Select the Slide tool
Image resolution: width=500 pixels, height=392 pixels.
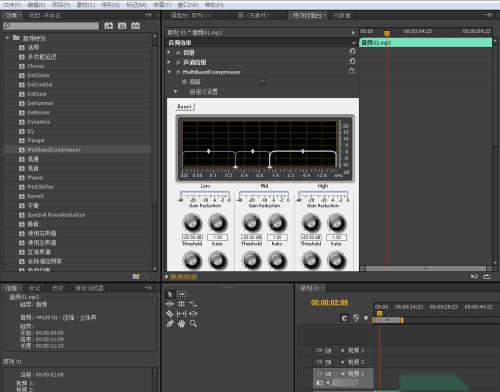pos(193,314)
